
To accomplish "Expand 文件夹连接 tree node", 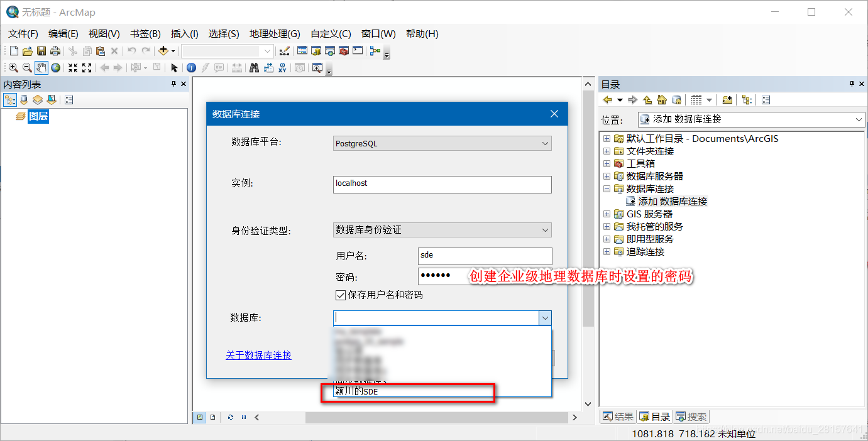I will 607,151.
